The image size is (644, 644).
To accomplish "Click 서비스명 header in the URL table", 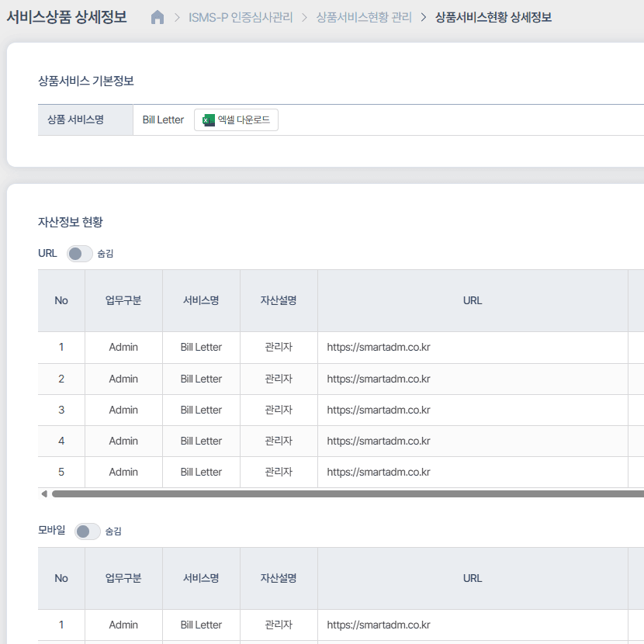I will (x=201, y=301).
